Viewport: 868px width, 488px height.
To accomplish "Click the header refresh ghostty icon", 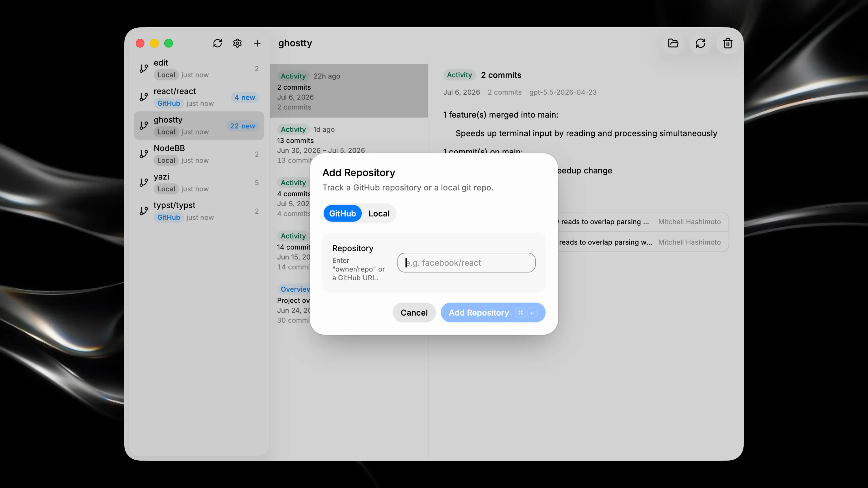I will point(700,43).
